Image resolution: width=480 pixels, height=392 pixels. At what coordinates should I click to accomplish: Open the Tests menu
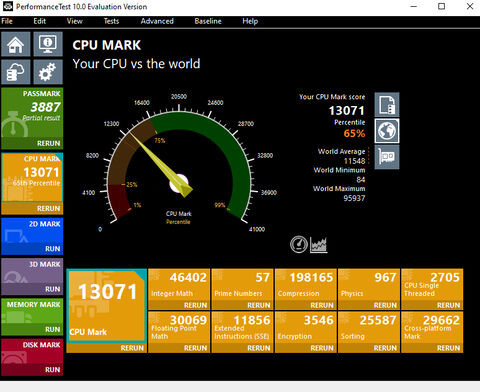[x=111, y=21]
